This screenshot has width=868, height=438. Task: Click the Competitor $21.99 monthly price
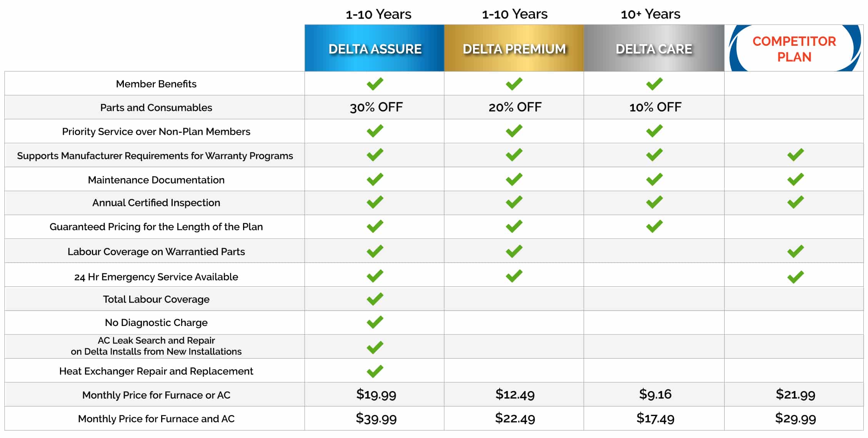795,394
